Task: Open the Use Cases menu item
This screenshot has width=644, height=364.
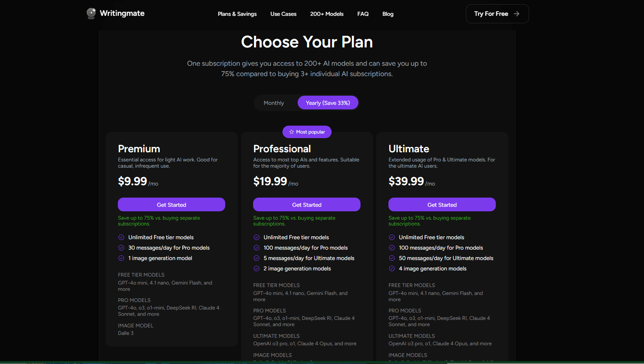Action: point(283,14)
